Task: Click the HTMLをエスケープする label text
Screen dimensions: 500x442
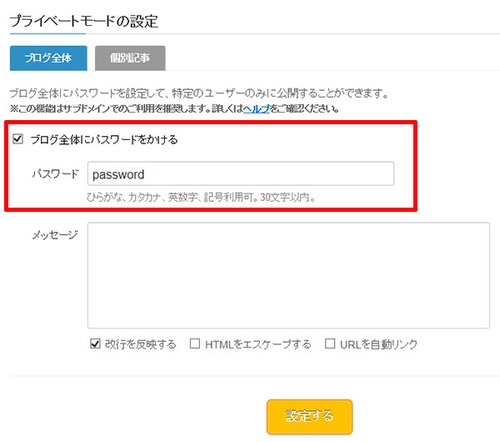Action: 258,344
